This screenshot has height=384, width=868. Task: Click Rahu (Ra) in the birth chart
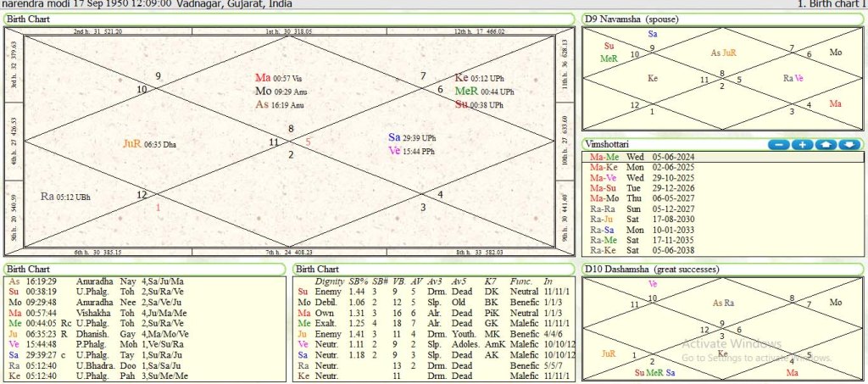coord(48,197)
